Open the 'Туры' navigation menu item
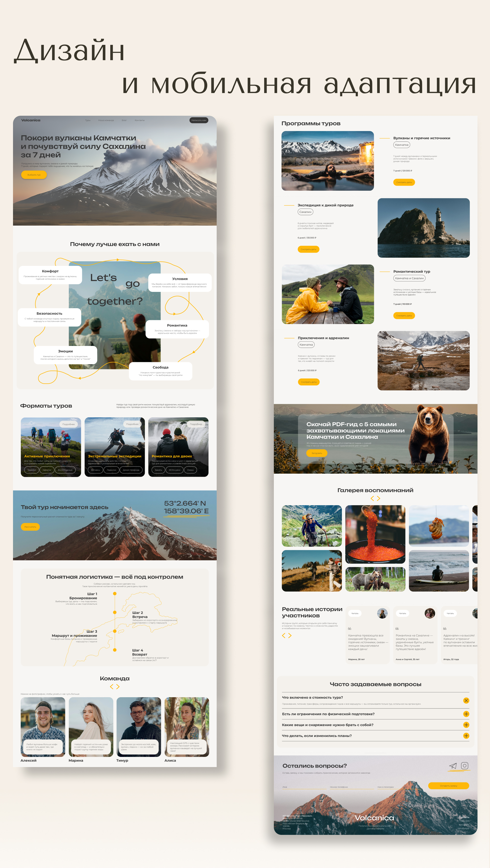 pyautogui.click(x=88, y=120)
